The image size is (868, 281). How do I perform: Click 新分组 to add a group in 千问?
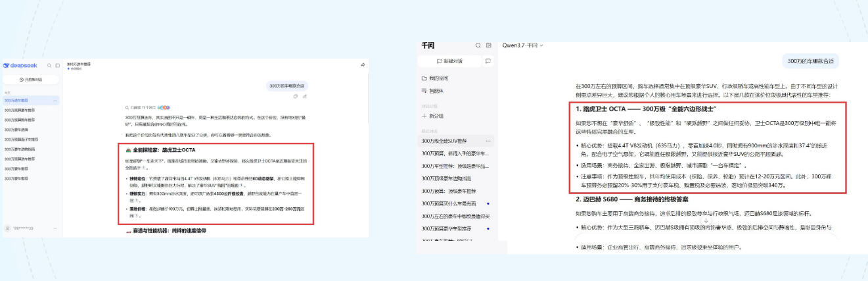click(x=432, y=115)
